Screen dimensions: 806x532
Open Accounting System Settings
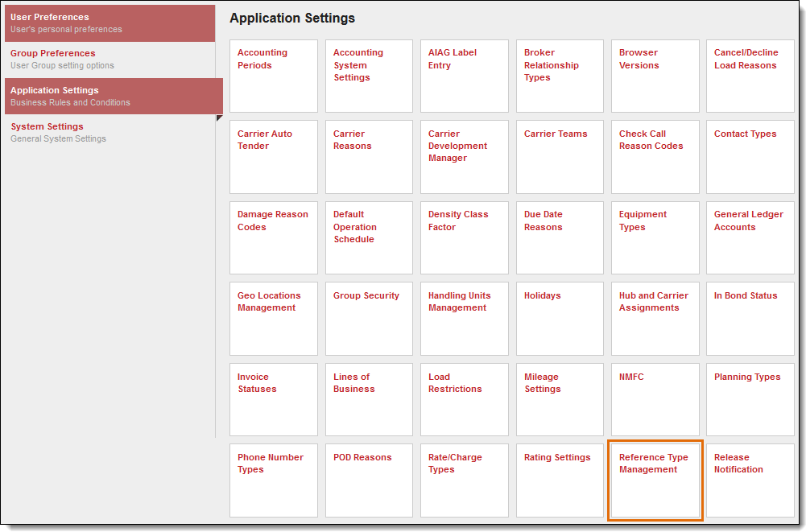click(x=369, y=76)
